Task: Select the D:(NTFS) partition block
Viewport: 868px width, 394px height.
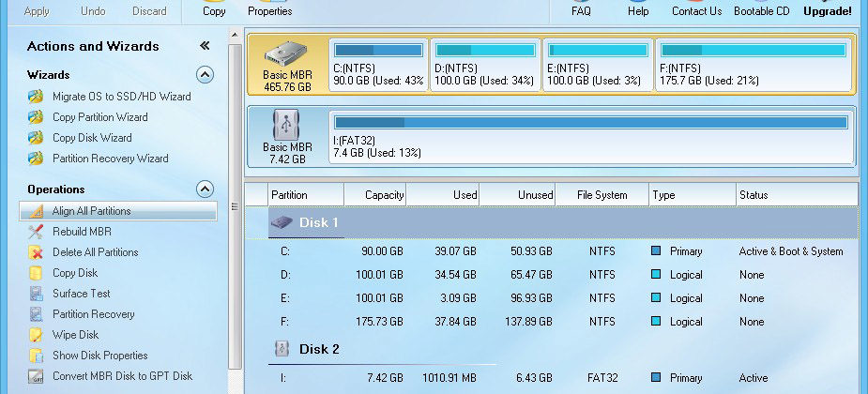Action: (x=485, y=65)
